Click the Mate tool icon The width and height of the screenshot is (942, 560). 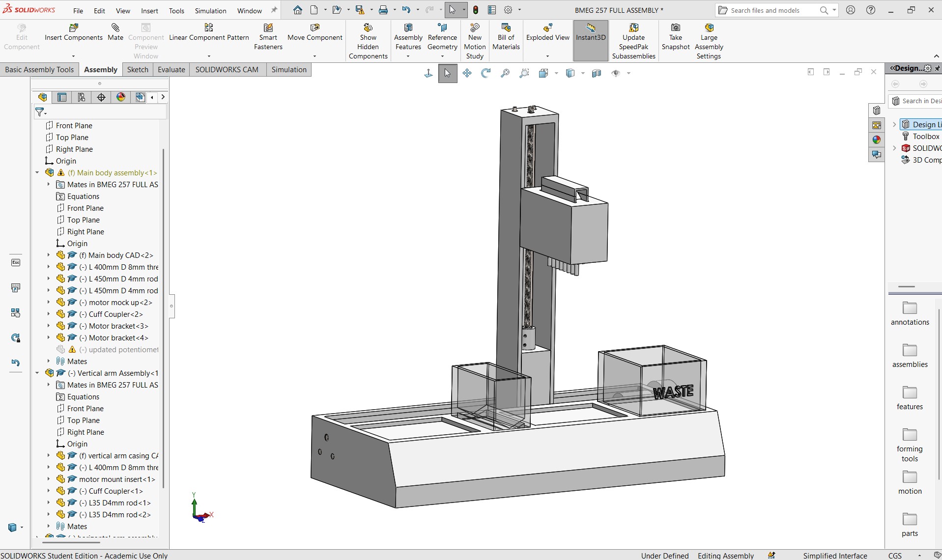[x=115, y=28]
